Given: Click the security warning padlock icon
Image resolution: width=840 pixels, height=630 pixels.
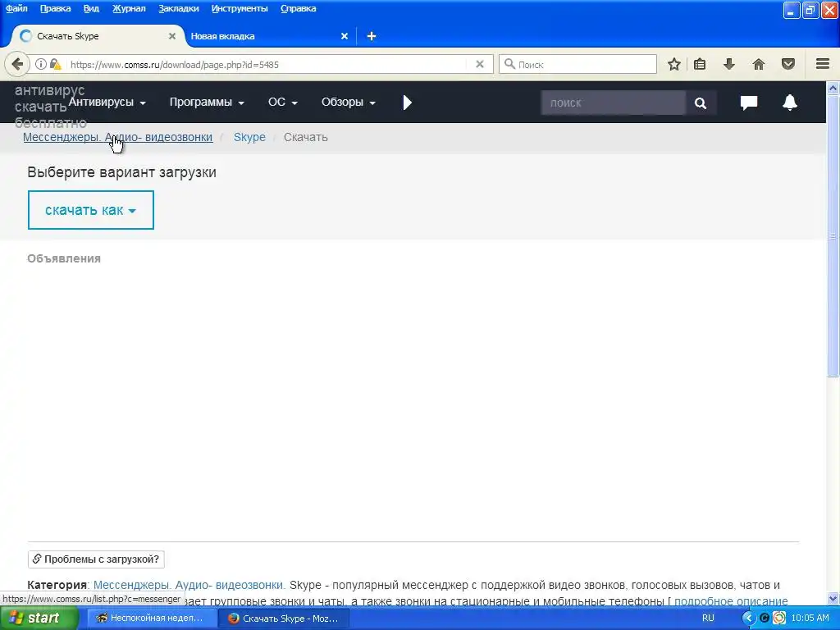Looking at the screenshot, I should coord(55,64).
